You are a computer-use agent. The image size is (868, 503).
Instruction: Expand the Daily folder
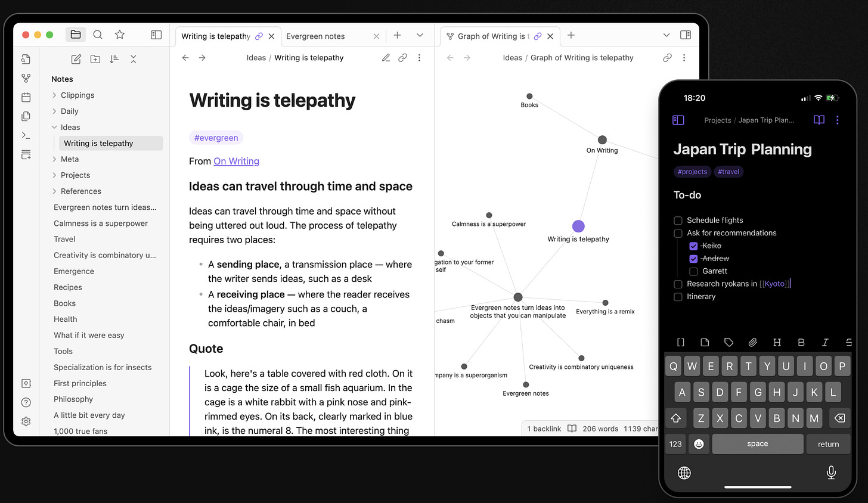point(54,111)
